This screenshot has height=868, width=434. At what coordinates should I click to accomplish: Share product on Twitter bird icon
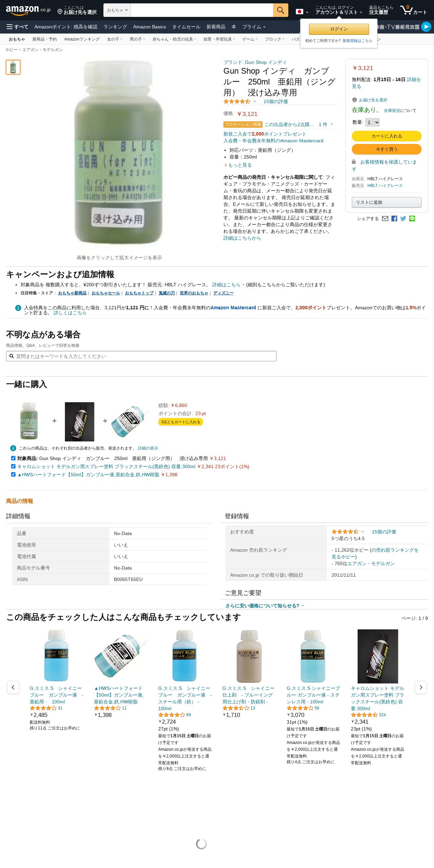tap(403, 218)
